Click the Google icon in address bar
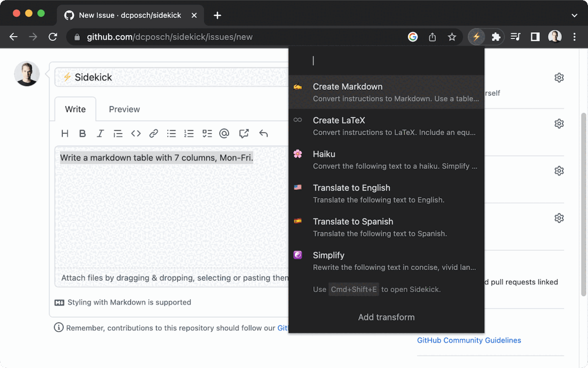This screenshot has height=368, width=588. point(413,37)
